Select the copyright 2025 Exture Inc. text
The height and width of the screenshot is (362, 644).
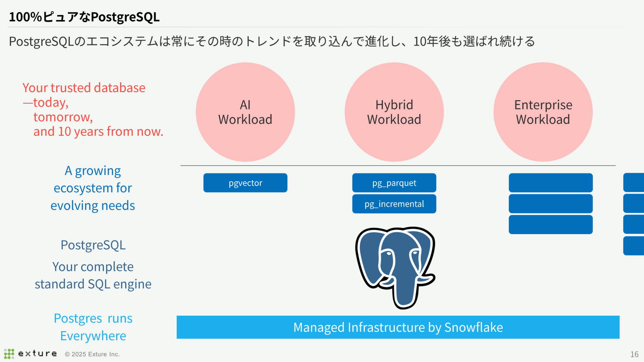pyautogui.click(x=92, y=354)
